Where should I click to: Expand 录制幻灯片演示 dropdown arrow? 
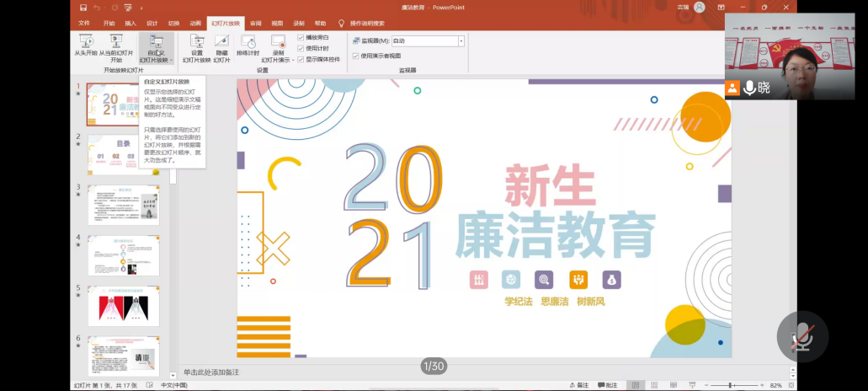click(293, 61)
